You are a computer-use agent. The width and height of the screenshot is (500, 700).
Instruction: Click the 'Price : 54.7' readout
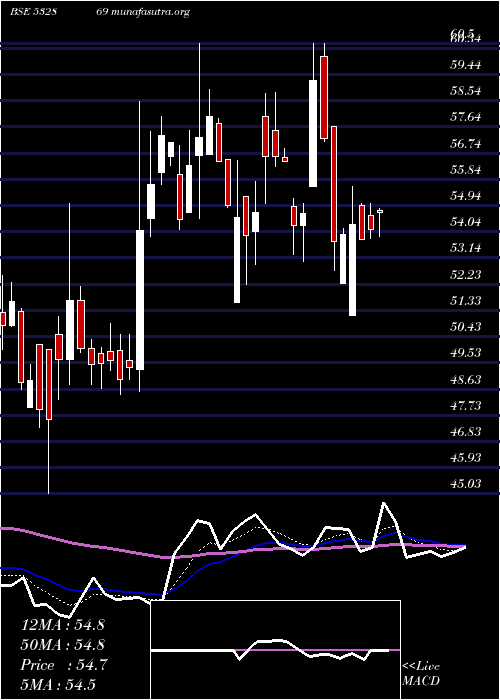(x=62, y=665)
